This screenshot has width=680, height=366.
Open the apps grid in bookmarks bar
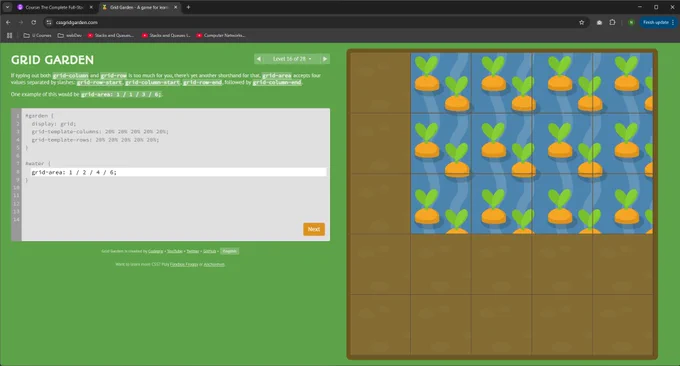10,36
